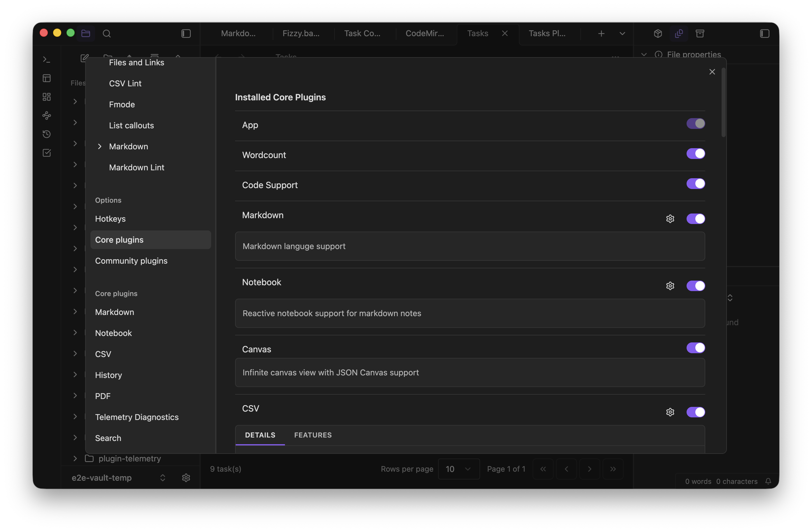Switch to the Tasks Pl... tab
This screenshot has width=812, height=532.
[x=547, y=34]
